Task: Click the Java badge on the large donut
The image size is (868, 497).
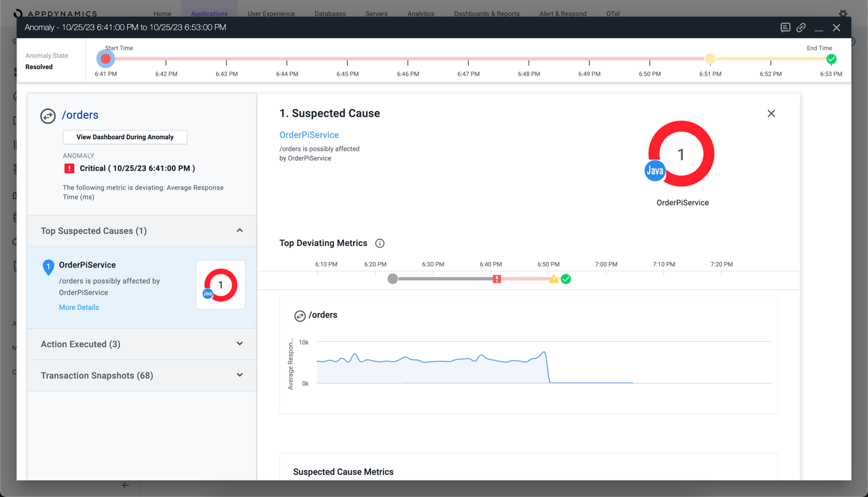Action: pos(655,171)
